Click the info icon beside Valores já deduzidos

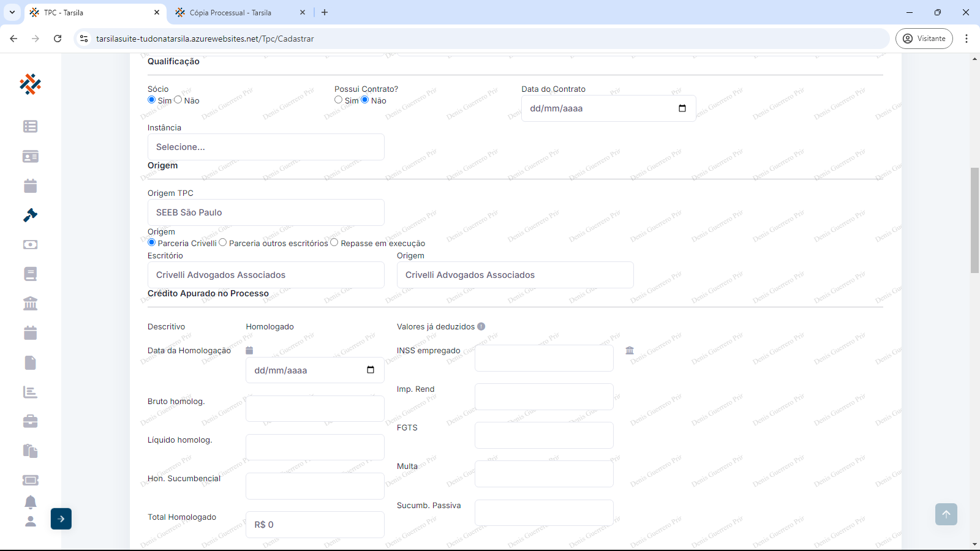coord(481,326)
